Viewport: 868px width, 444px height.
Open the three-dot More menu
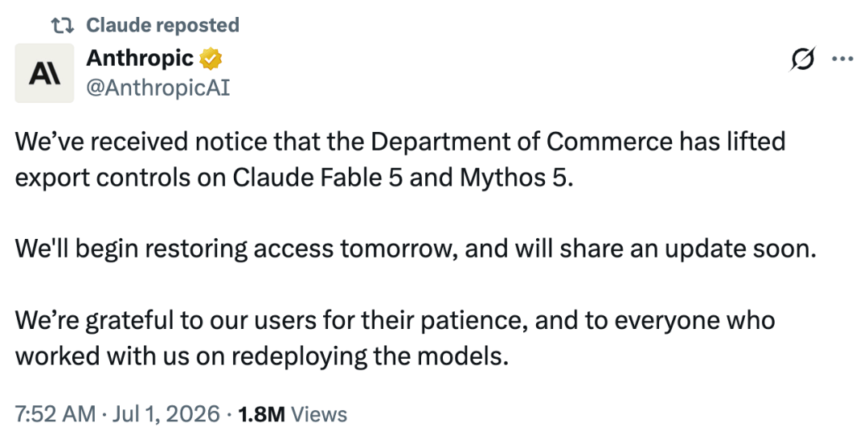coord(842,59)
